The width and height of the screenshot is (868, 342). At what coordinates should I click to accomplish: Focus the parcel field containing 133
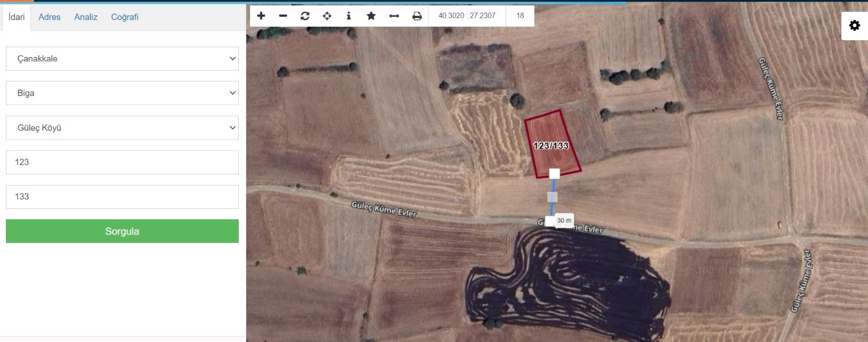click(122, 197)
